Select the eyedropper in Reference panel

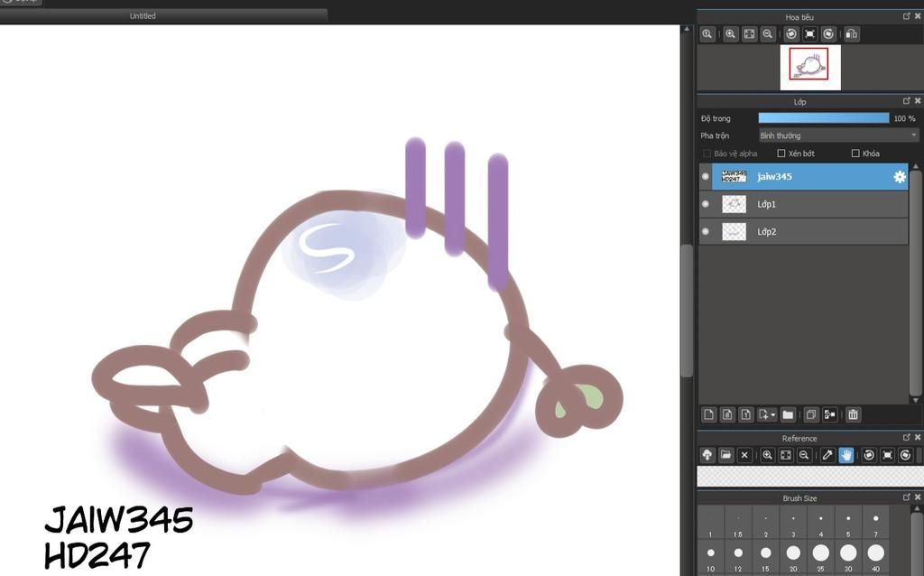coord(827,455)
